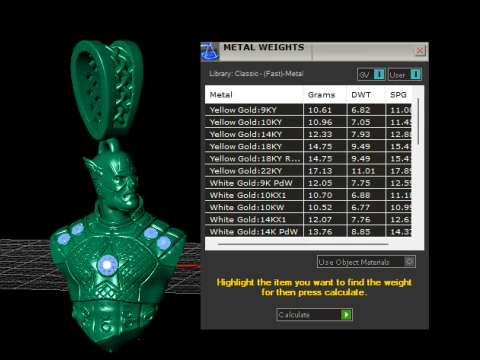Click the 10.61 grams value
This screenshot has height=360, width=480.
tap(320, 110)
